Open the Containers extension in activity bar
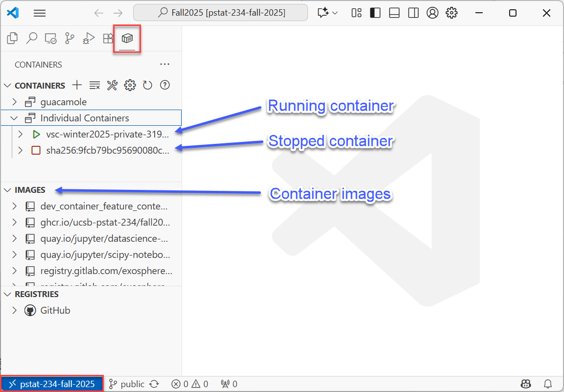Image resolution: width=564 pixels, height=392 pixels. click(127, 38)
